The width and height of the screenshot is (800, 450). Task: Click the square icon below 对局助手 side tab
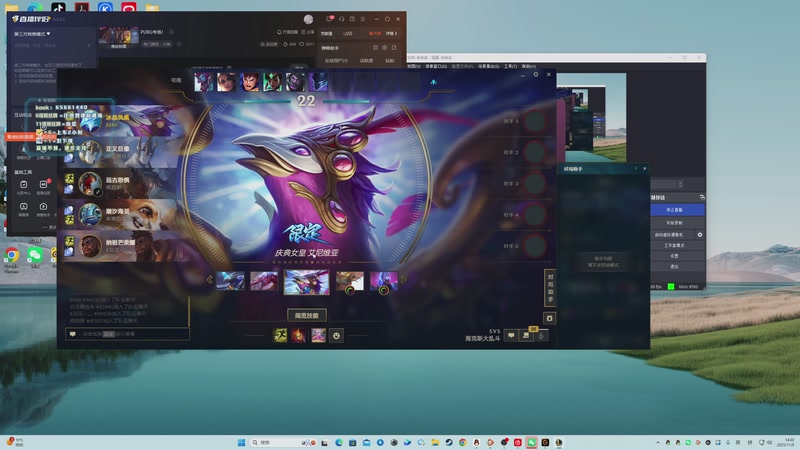pos(549,318)
